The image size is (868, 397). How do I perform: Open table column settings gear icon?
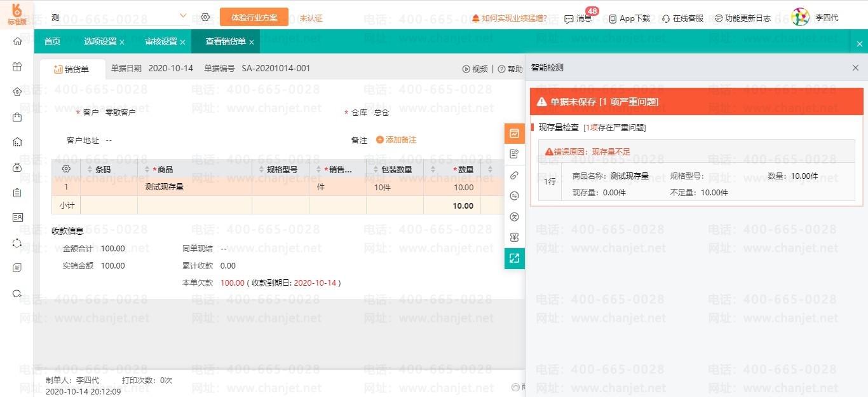point(65,169)
